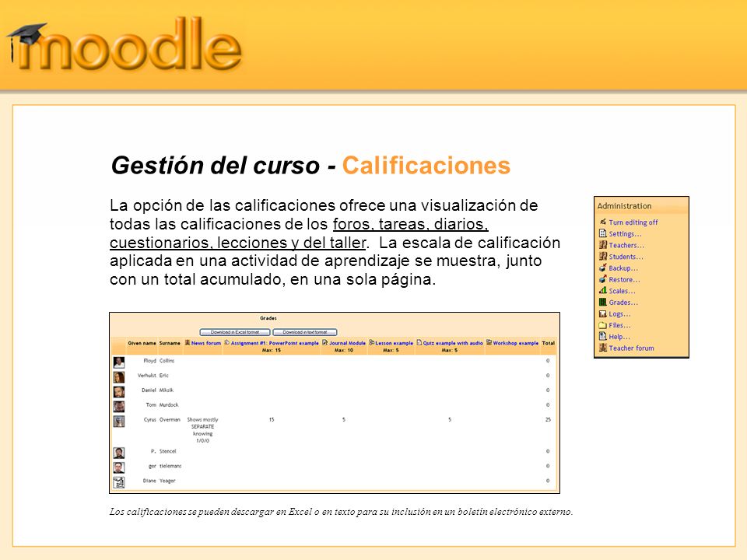Screen dimensions: 747x560
Task: Open the Teacher forum link
Action: (631, 348)
